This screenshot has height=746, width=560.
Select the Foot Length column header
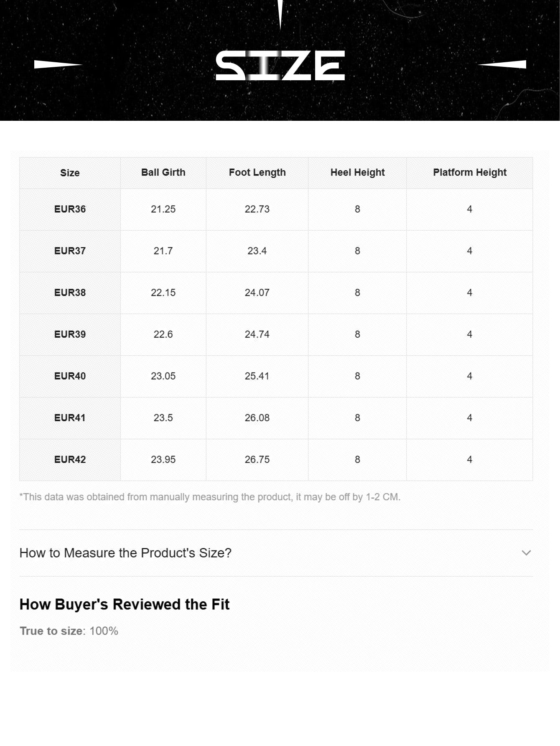[x=257, y=172]
